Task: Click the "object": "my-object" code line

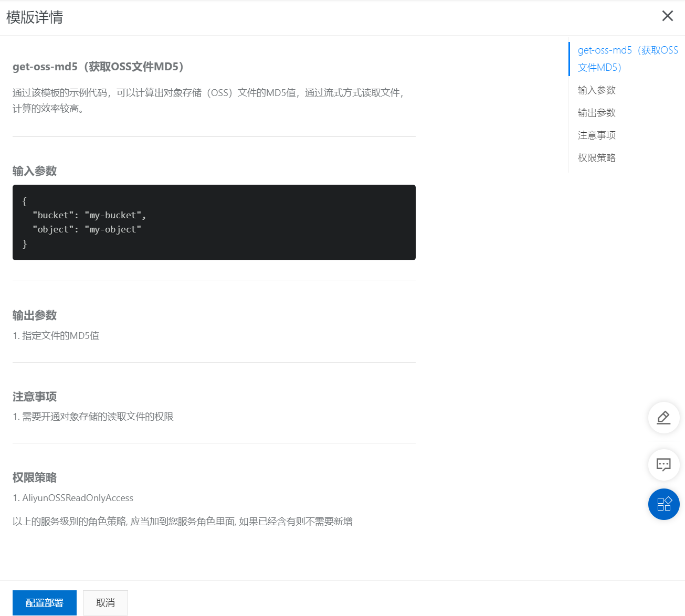Action: pyautogui.click(x=87, y=229)
